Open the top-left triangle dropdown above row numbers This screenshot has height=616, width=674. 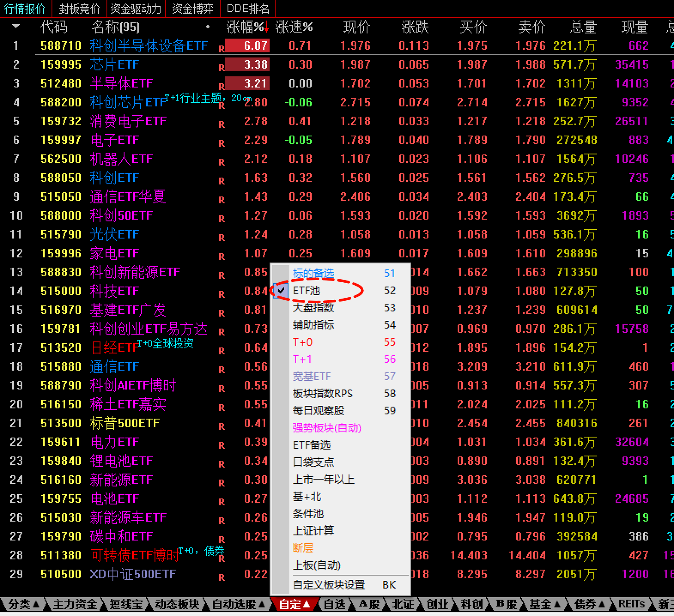16,27
